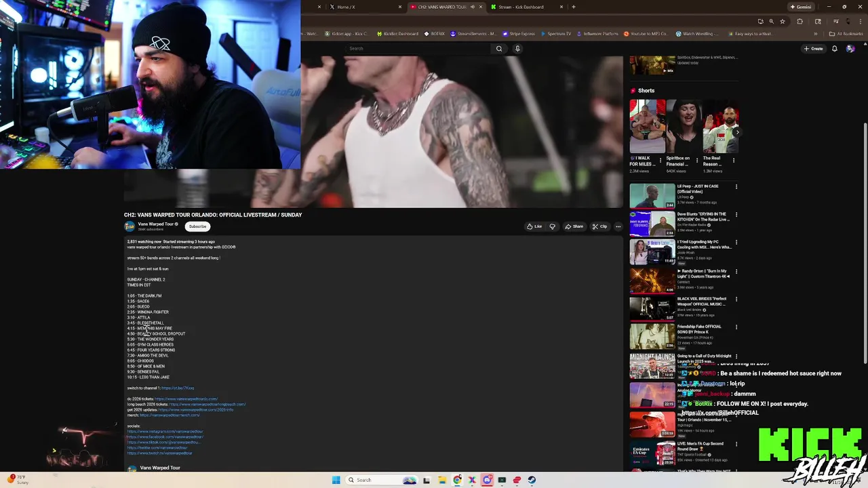Click the Clip scissors button
The height and width of the screenshot is (488, 868).
(x=599, y=226)
